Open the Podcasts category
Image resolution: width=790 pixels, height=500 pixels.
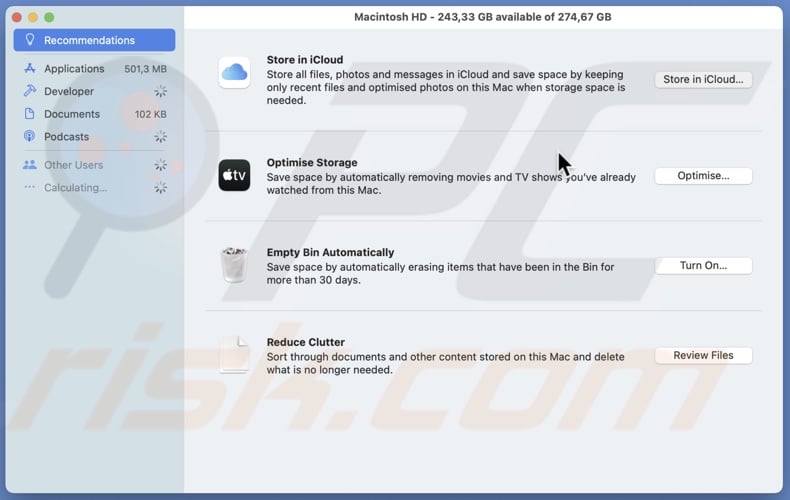coord(94,137)
